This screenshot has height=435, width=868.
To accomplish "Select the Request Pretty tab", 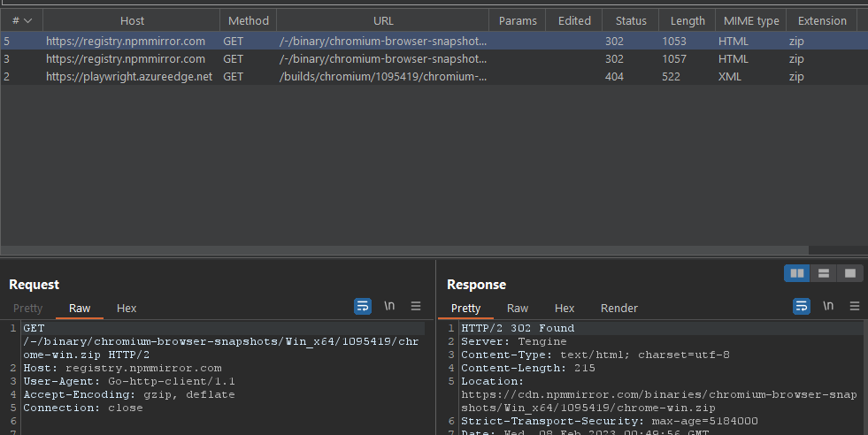I will click(27, 309).
